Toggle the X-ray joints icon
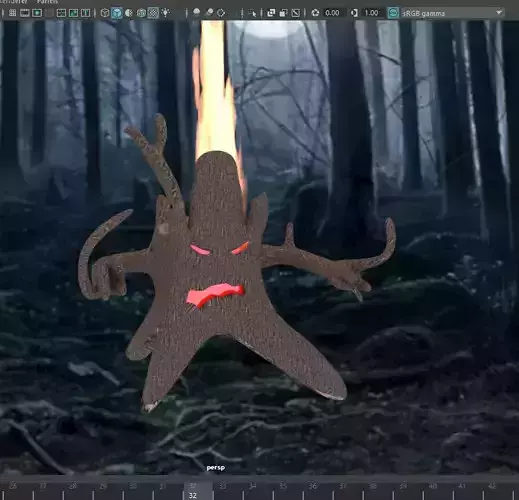Viewport: 519px width, 500px height. pos(296,13)
